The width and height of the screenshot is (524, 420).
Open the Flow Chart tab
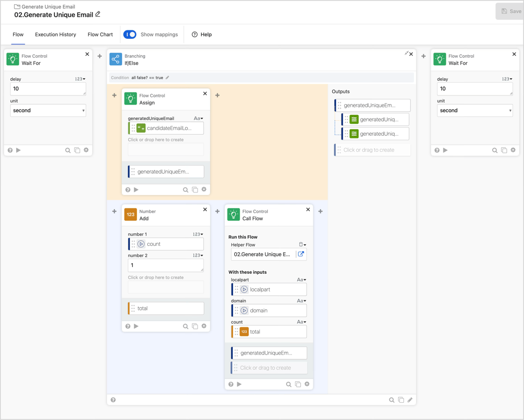[100, 35]
